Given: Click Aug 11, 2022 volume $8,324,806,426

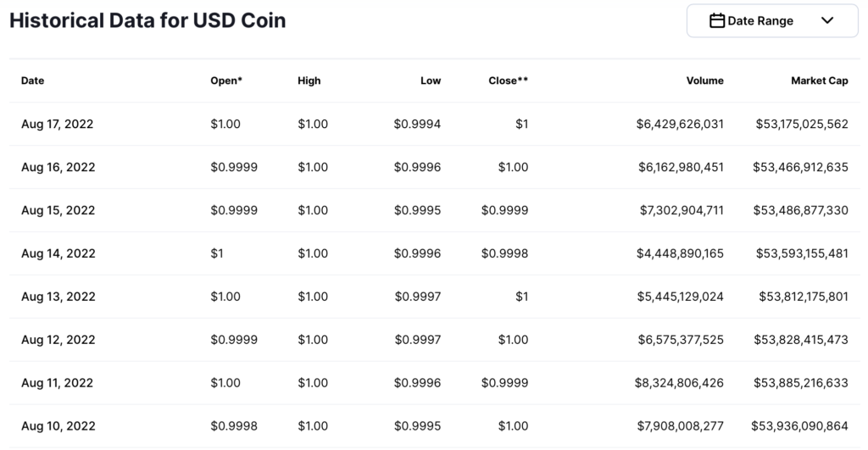Looking at the screenshot, I should coord(679,383).
